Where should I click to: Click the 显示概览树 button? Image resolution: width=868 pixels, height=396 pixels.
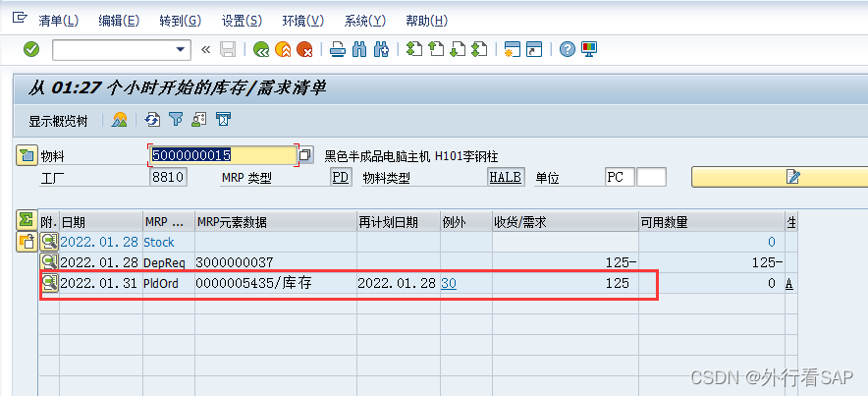(x=58, y=121)
